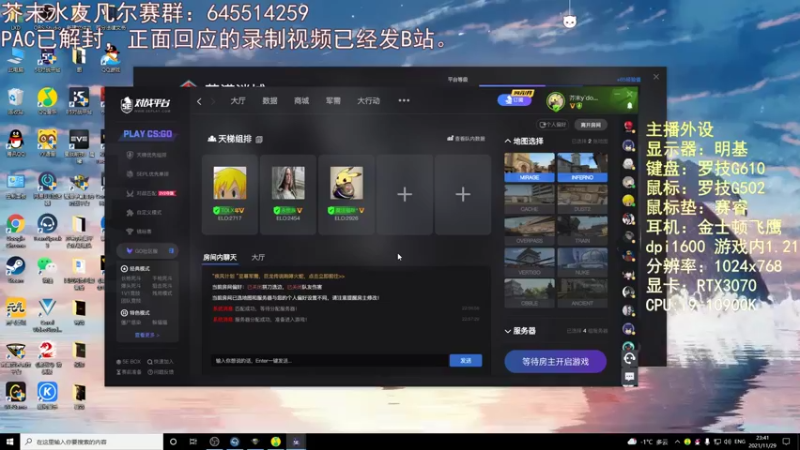Open the Recycle Bin desktop icon
The width and height of the screenshot is (800, 450).
tap(15, 101)
